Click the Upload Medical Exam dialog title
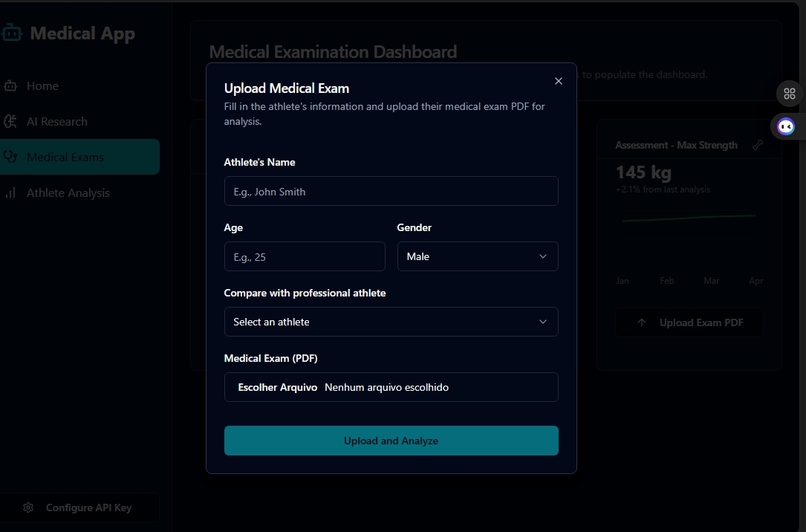 pos(286,88)
